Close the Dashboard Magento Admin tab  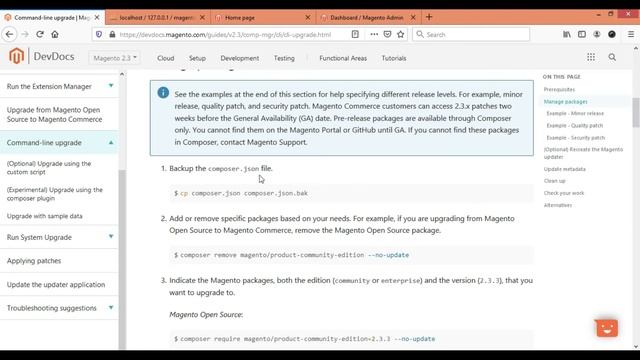(413, 18)
